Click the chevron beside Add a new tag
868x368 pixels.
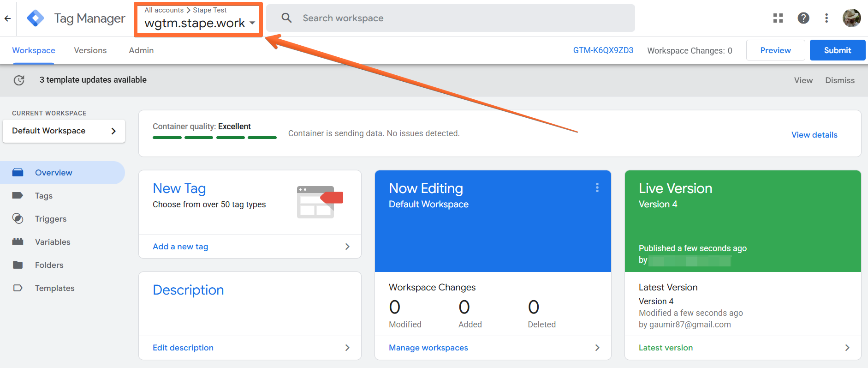(x=347, y=247)
